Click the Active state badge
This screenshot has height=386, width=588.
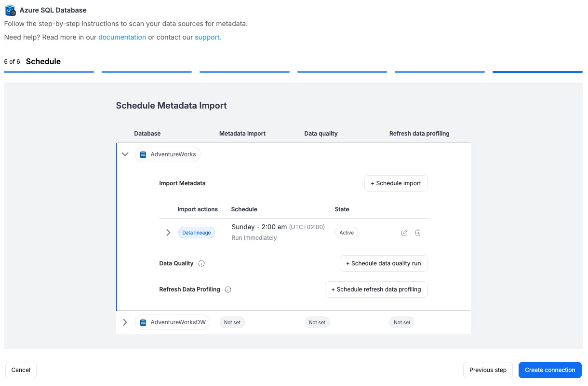pos(347,233)
